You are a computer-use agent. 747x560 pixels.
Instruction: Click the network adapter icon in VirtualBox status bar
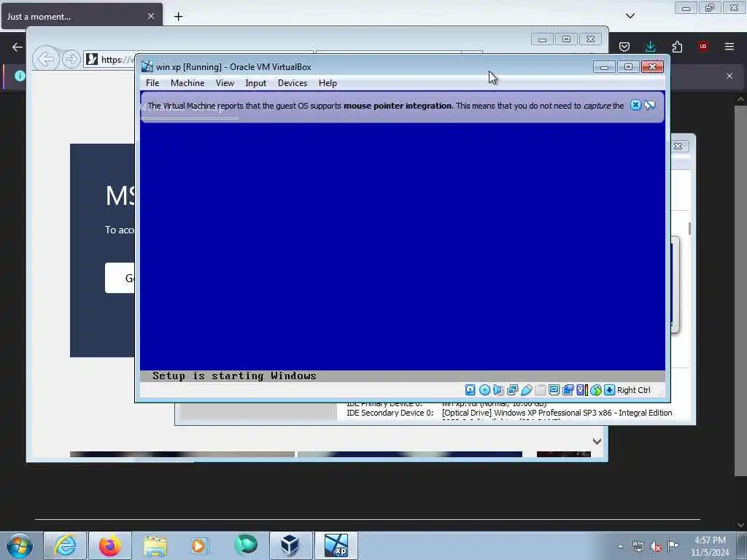click(x=512, y=390)
